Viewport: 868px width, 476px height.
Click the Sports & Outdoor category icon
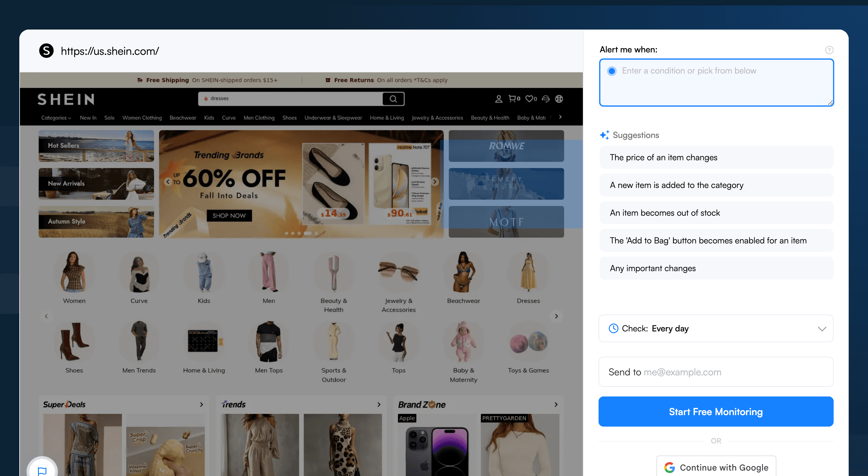click(x=334, y=342)
